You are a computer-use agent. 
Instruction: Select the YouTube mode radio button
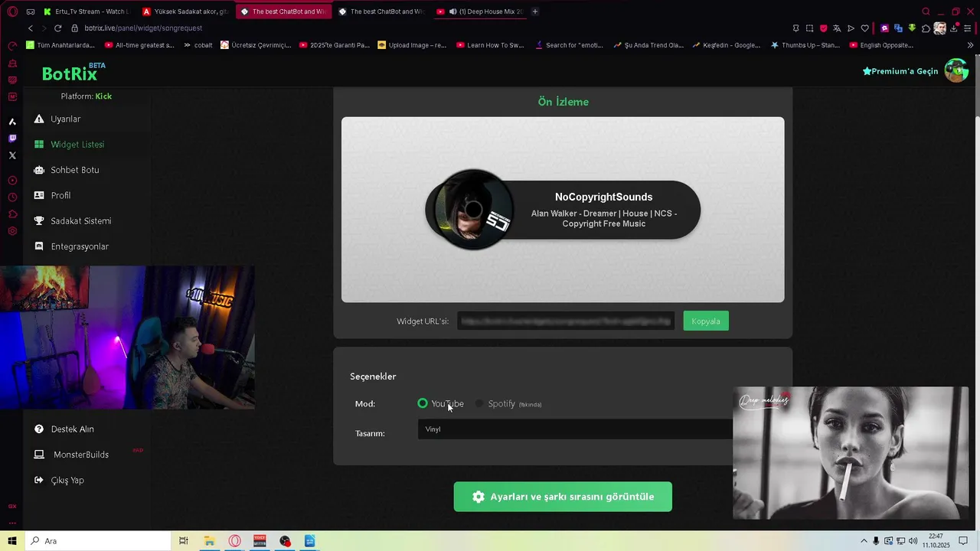[423, 403]
